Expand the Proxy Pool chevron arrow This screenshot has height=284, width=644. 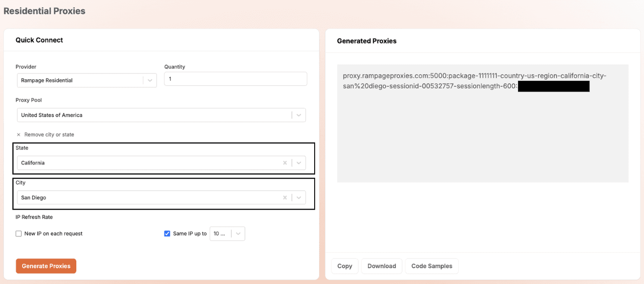coord(298,115)
